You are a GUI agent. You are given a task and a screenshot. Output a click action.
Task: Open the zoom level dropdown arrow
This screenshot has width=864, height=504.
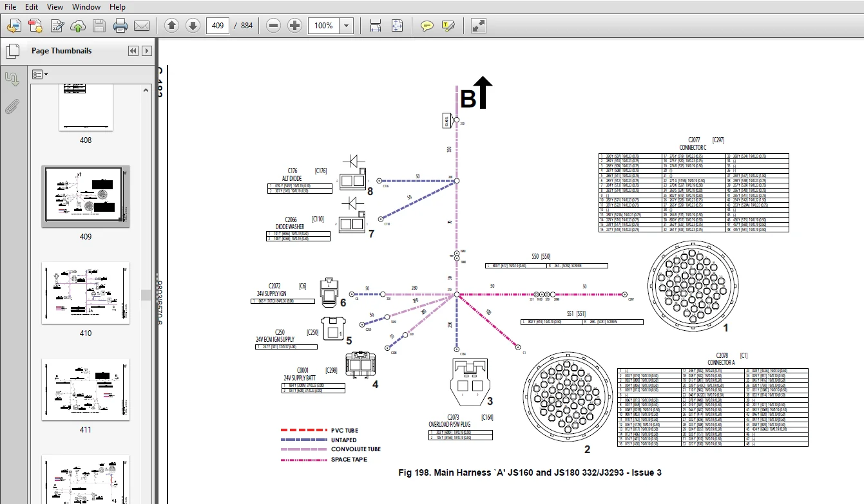point(347,26)
